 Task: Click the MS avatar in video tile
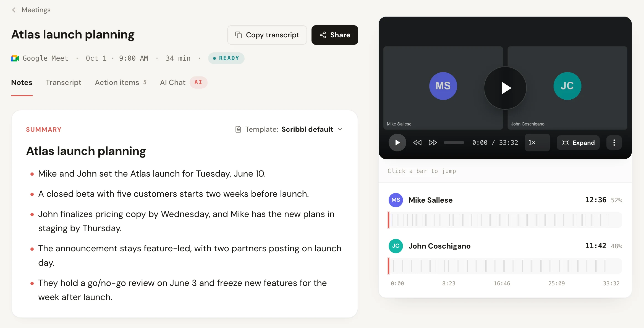coord(443,86)
